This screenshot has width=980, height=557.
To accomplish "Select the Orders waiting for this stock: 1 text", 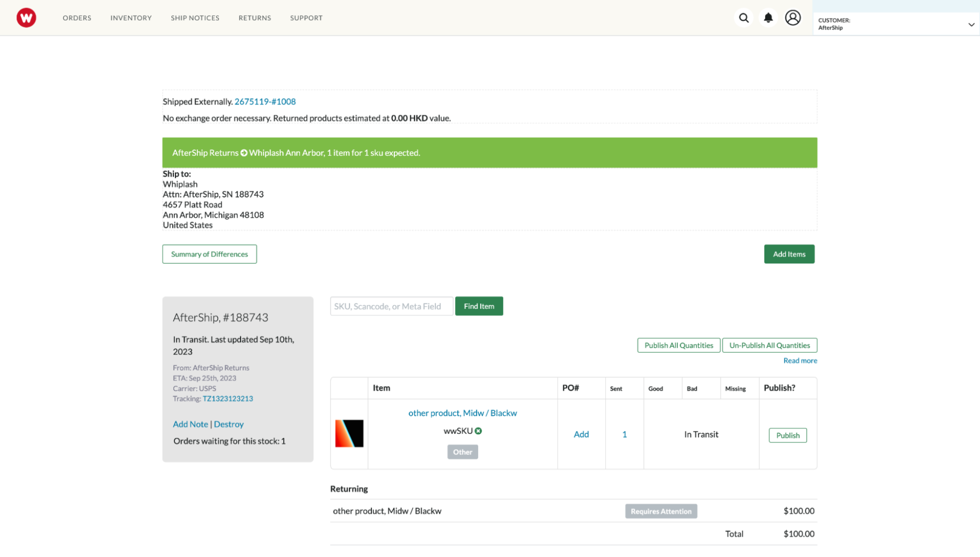I will [x=229, y=441].
